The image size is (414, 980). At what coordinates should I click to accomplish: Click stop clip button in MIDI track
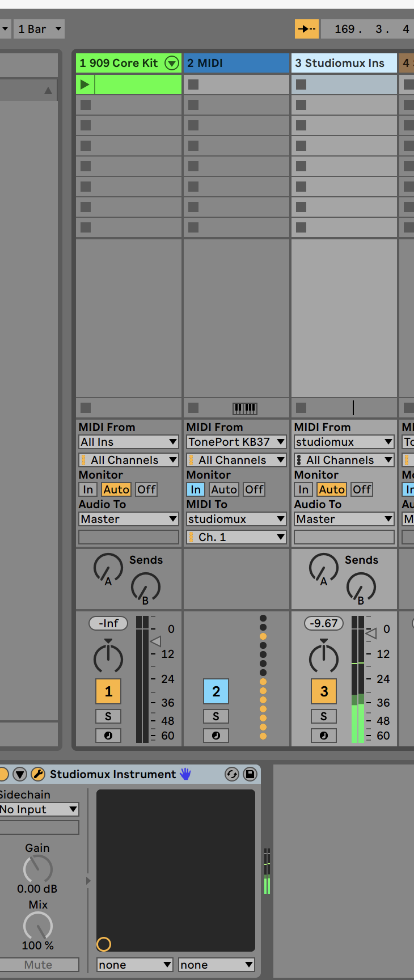point(193,408)
